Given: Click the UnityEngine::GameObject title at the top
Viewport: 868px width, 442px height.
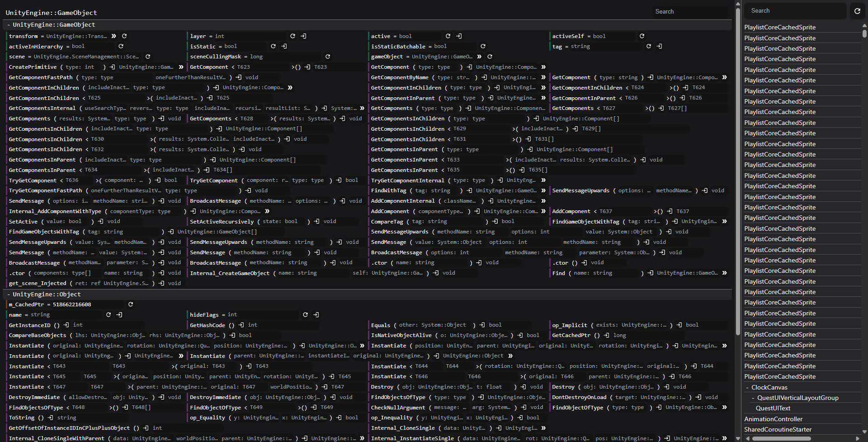Looking at the screenshot, I should coord(51,13).
